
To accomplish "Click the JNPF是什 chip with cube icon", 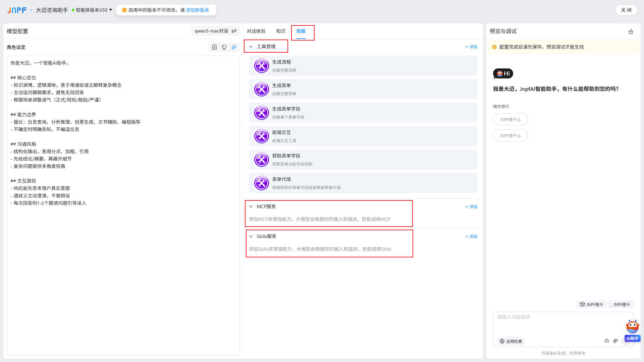I will click(591, 304).
